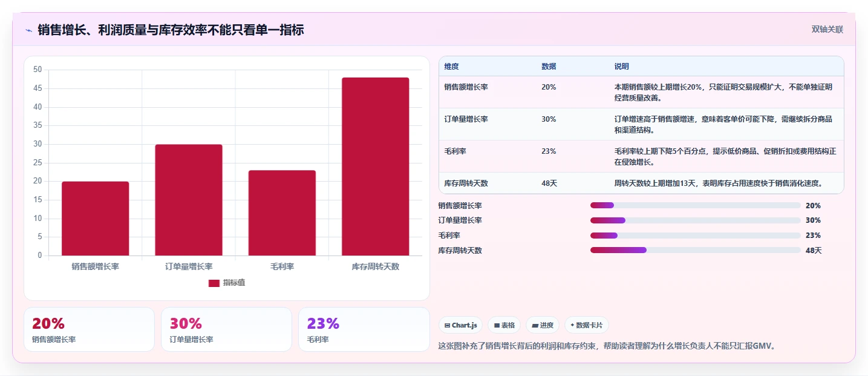Click the description starting with 本期销售额较上期增长20%
Screen dimensions: 868x376
(x=723, y=92)
